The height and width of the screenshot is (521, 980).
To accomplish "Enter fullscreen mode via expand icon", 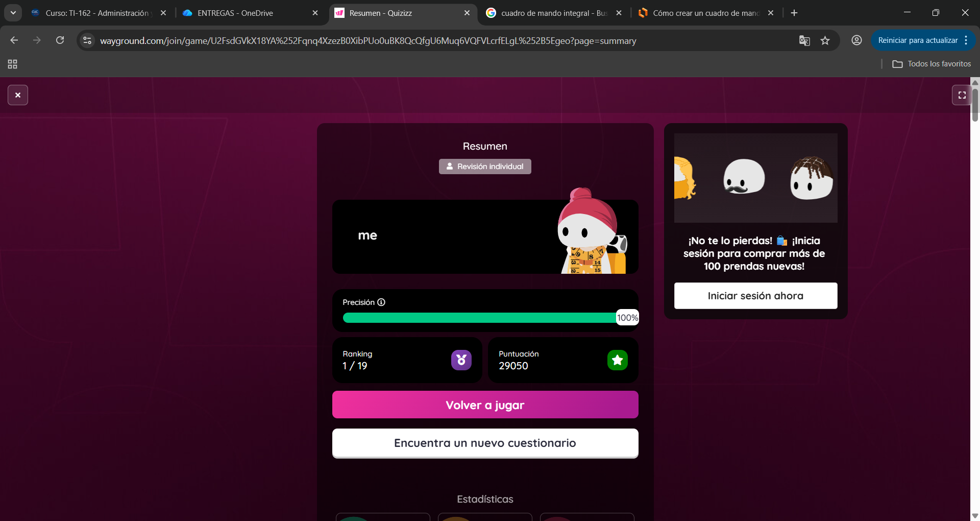I will [962, 95].
